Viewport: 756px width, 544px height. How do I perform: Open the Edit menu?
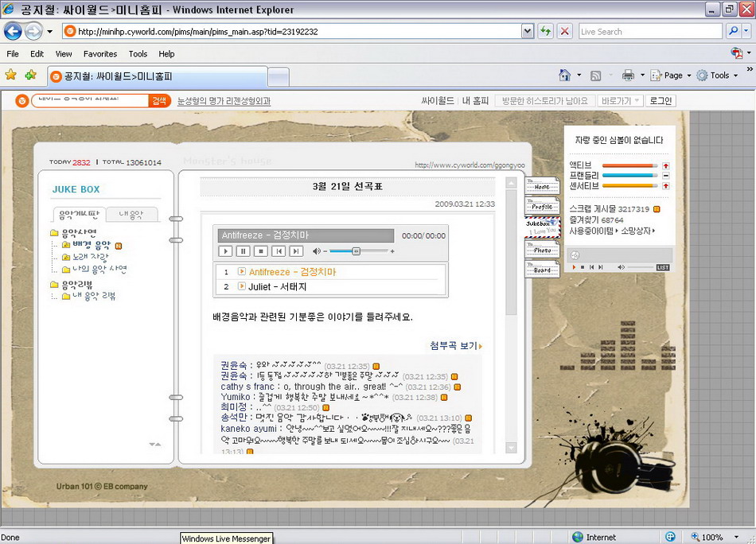point(37,54)
